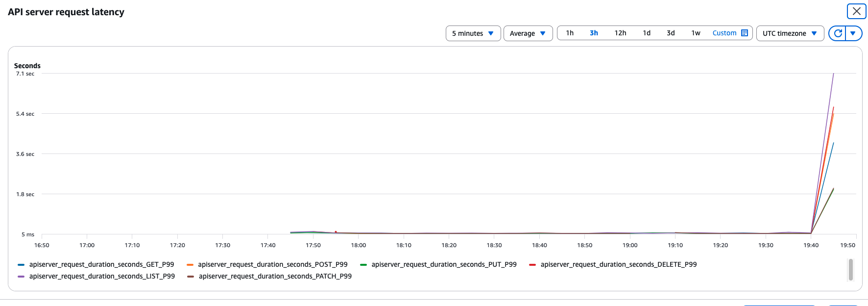The height and width of the screenshot is (306, 868).
Task: Toggle the PATCH_P99 brown legend swatch
Action: tap(190, 277)
